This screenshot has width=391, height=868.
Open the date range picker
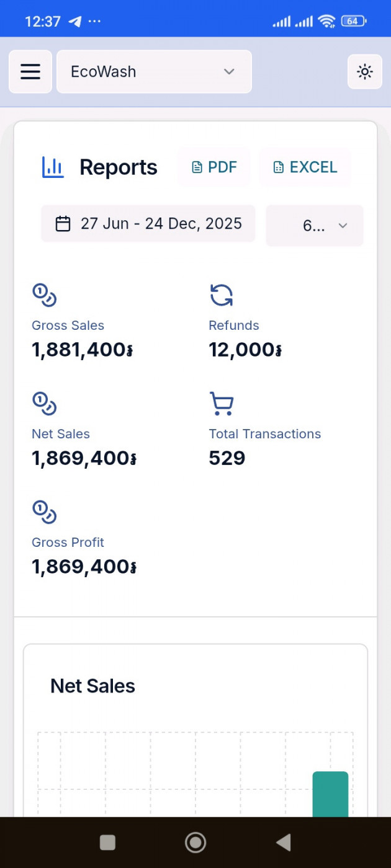point(148,224)
